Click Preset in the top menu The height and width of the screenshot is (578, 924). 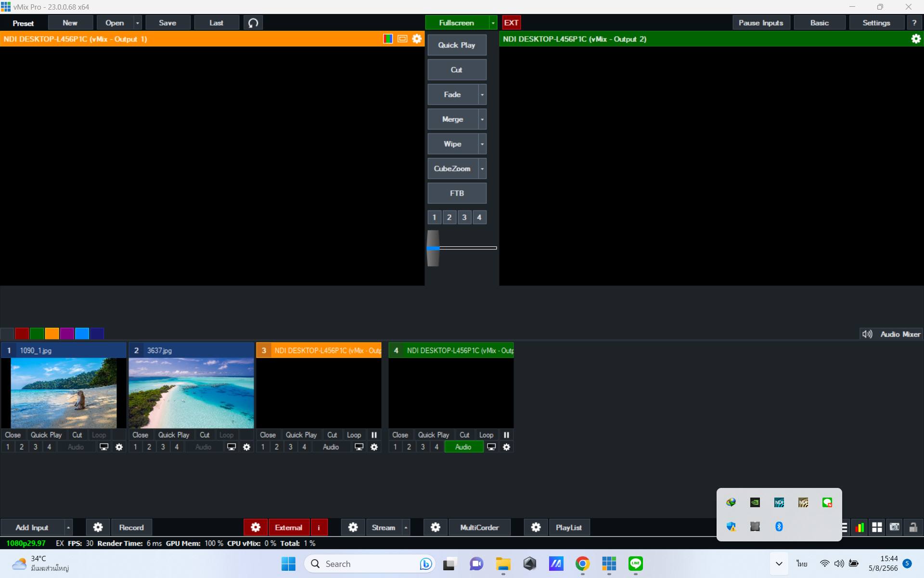tap(23, 23)
